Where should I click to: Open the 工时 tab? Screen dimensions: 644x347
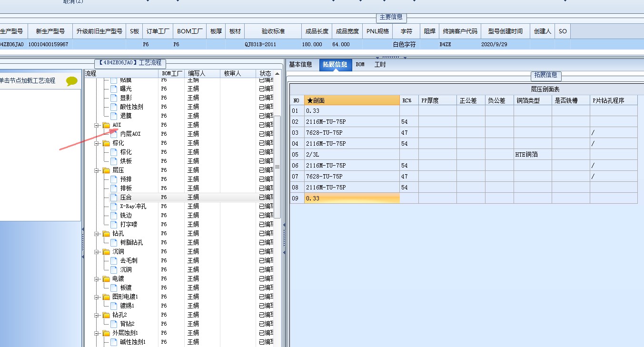[x=380, y=65]
